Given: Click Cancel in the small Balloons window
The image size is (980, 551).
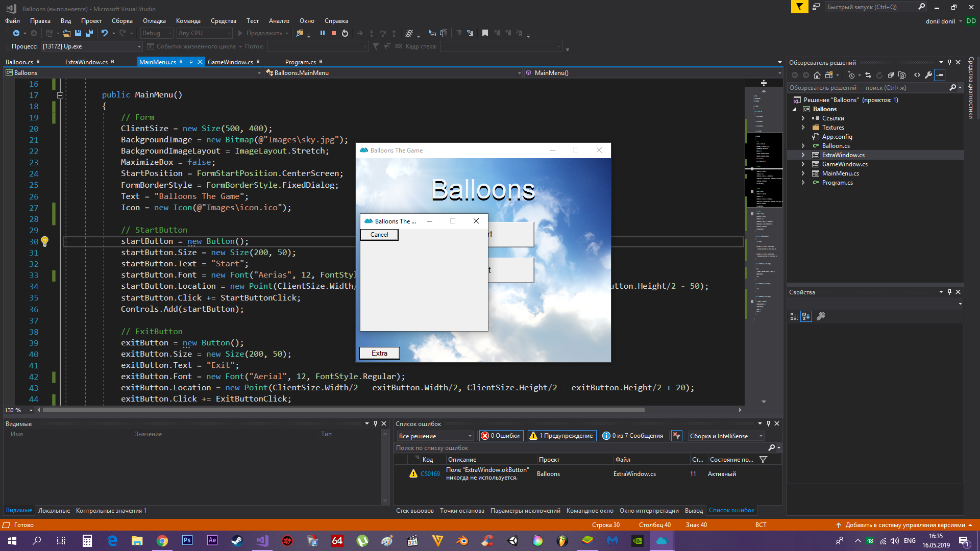Looking at the screenshot, I should click(x=379, y=235).
